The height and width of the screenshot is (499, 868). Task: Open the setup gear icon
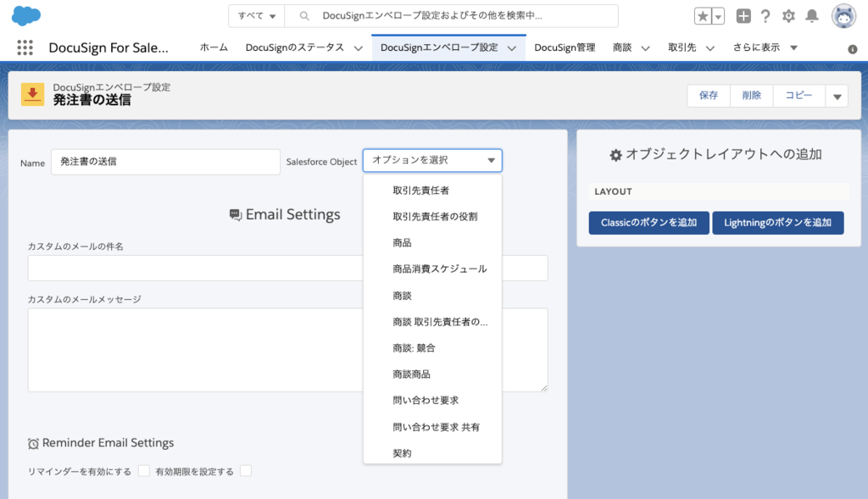click(x=788, y=16)
